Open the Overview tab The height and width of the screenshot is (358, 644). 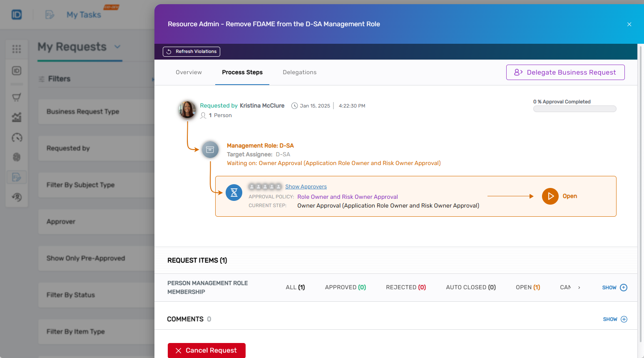coord(189,72)
